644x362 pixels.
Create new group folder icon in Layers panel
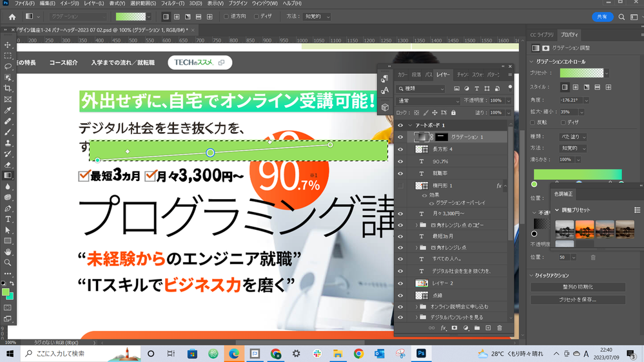(x=477, y=328)
